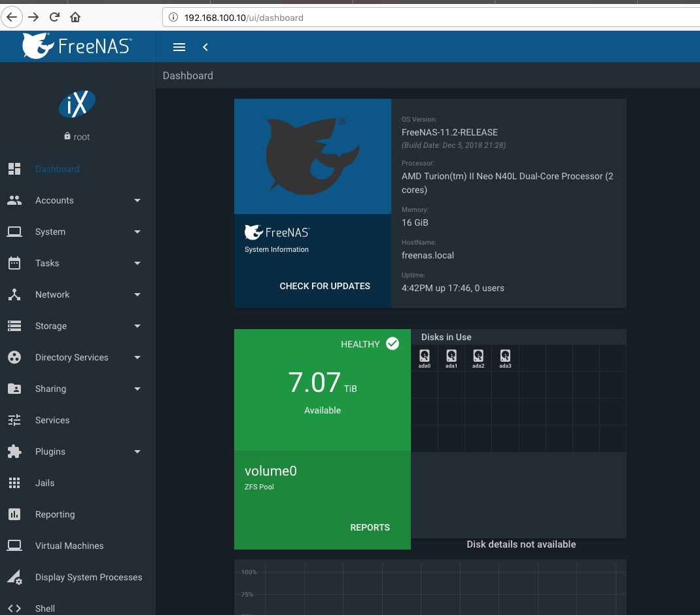Reload the page with the refresh icon
Screen dimensions: 700x615
(x=54, y=18)
